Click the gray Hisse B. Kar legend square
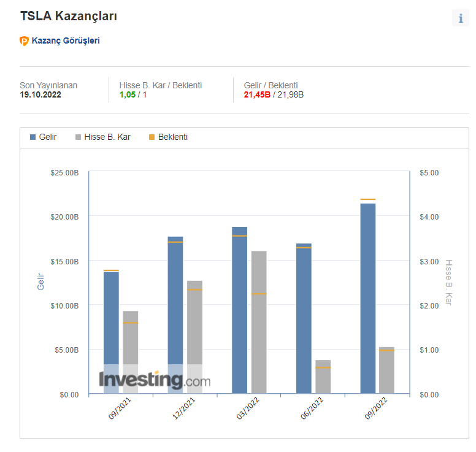Screen dimensions: 476x452 78,137
